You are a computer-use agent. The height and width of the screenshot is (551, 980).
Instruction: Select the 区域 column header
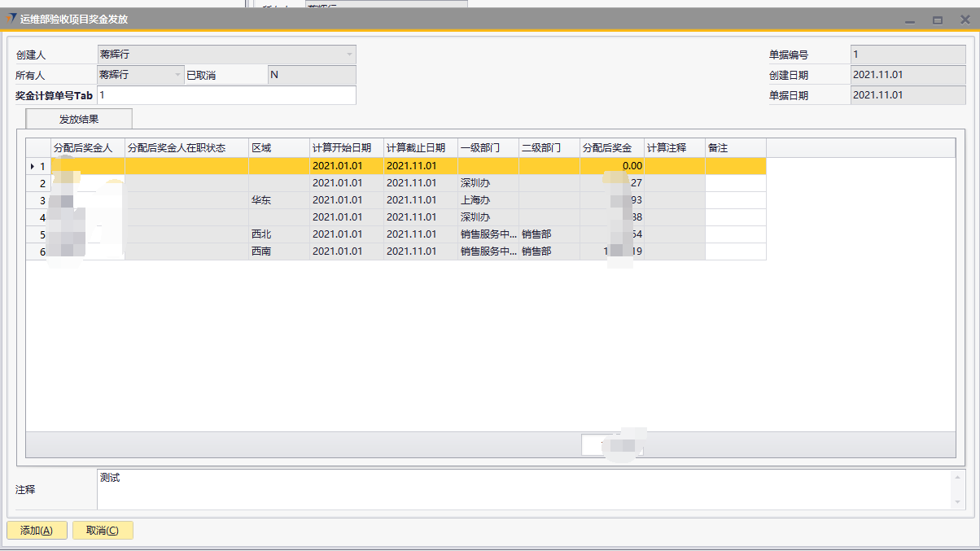278,148
